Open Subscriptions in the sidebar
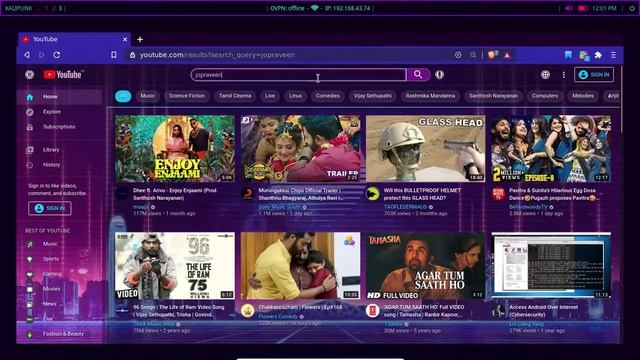Viewport: 640px width, 360px height. pyautogui.click(x=60, y=127)
